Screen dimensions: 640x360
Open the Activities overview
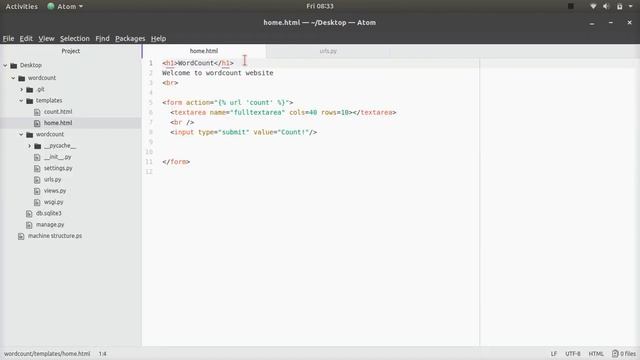click(22, 7)
